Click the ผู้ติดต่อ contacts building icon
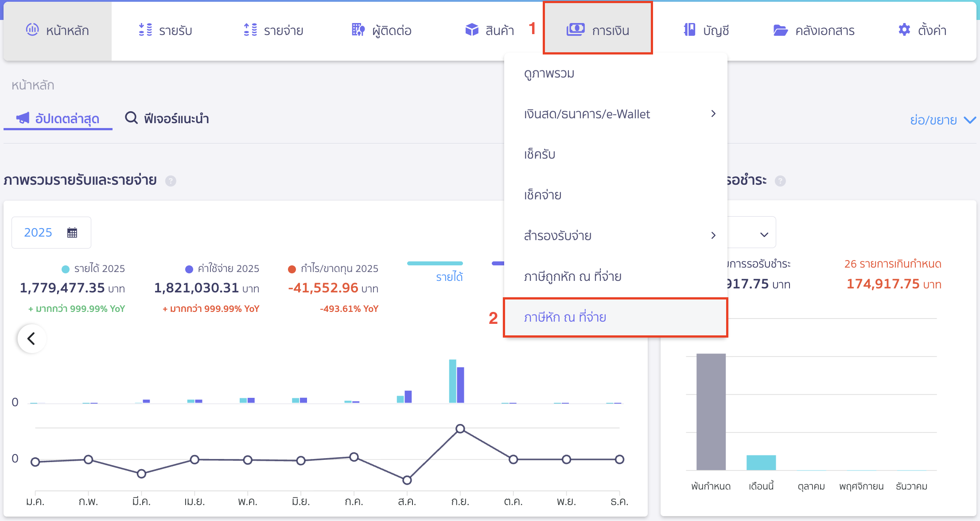 click(358, 30)
